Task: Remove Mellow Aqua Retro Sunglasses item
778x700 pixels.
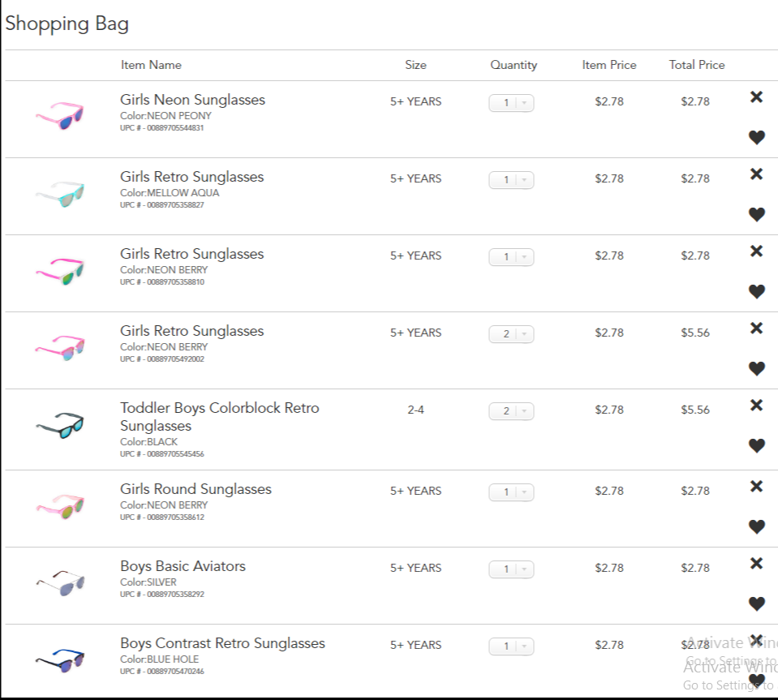Action: (756, 174)
